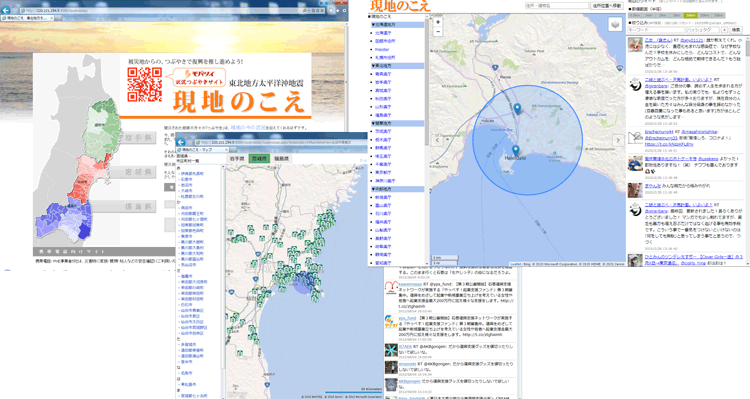The height and width of the screenshot is (399, 750).
Task: Select the 現地のこえ 東北地方 browser tab
Action: [28, 18]
